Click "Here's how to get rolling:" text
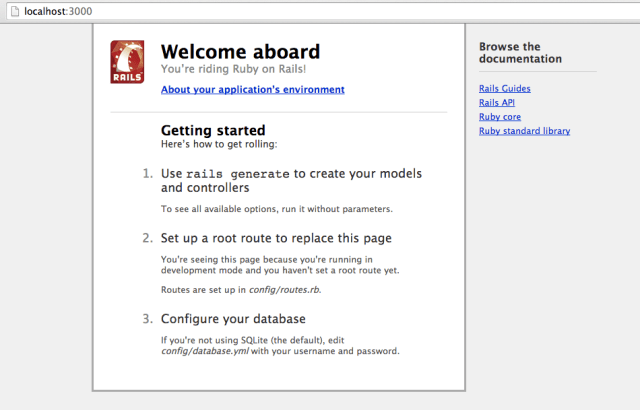640x410 pixels. coord(219,144)
